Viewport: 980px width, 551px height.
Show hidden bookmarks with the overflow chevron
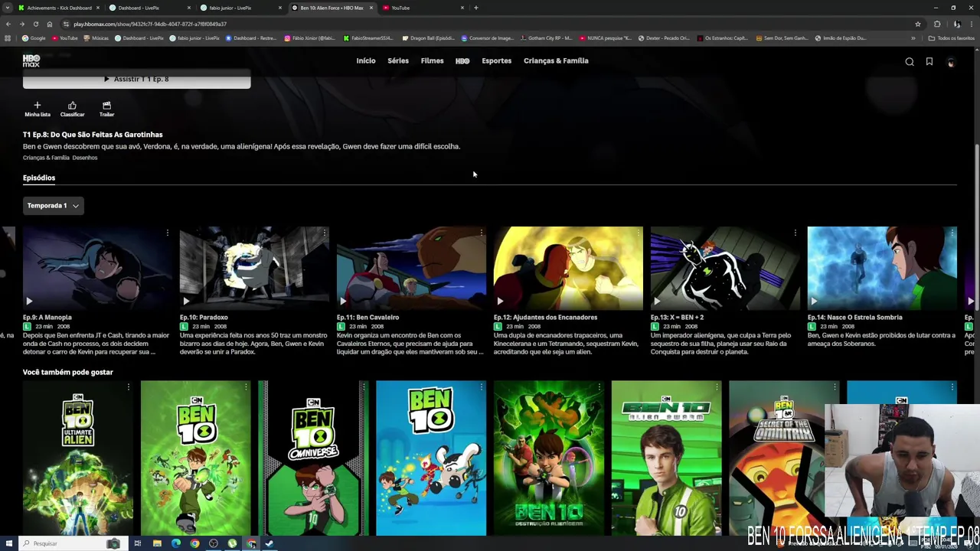pos(913,38)
